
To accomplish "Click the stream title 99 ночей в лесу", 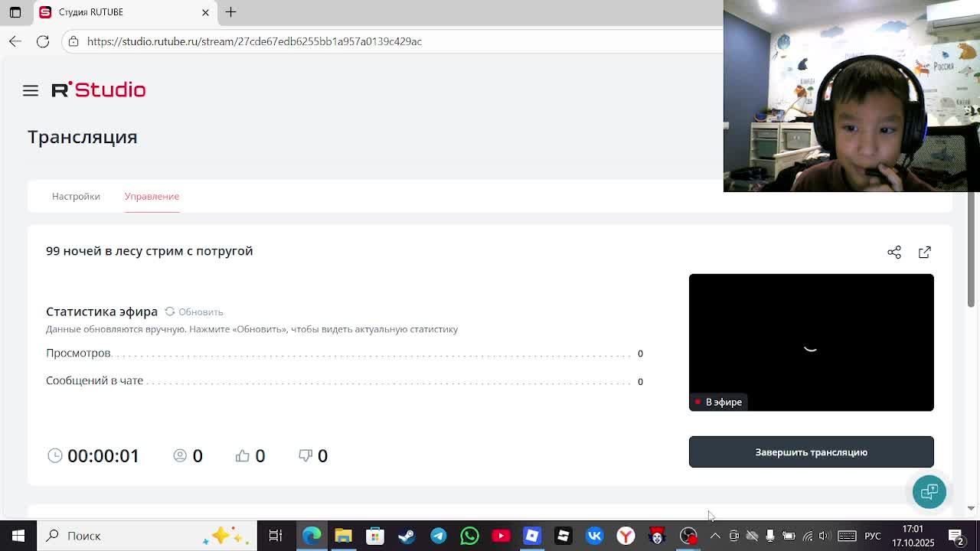I will 149,251.
